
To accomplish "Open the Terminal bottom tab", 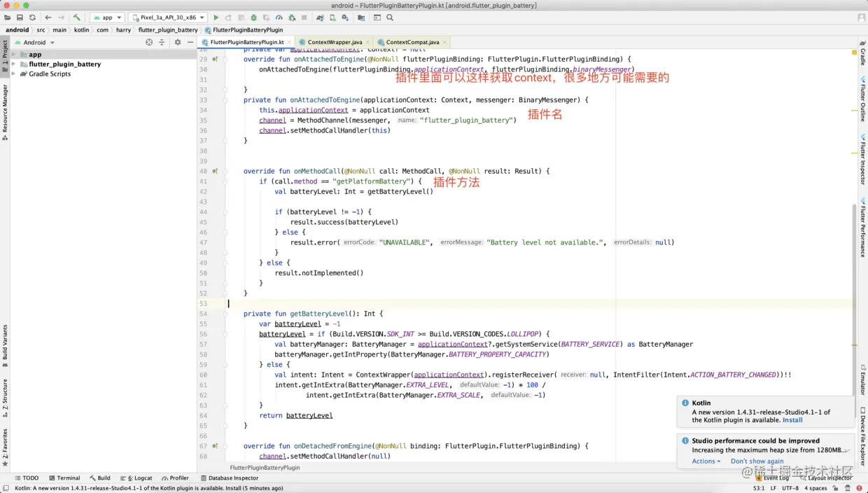I will pyautogui.click(x=64, y=478).
